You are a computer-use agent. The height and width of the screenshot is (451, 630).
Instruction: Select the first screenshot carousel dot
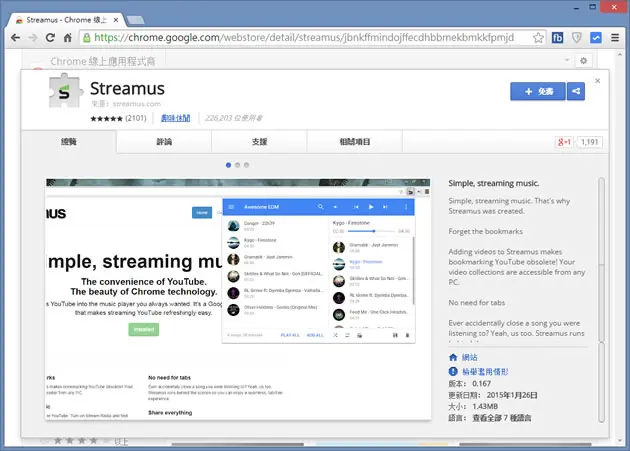pos(228,165)
